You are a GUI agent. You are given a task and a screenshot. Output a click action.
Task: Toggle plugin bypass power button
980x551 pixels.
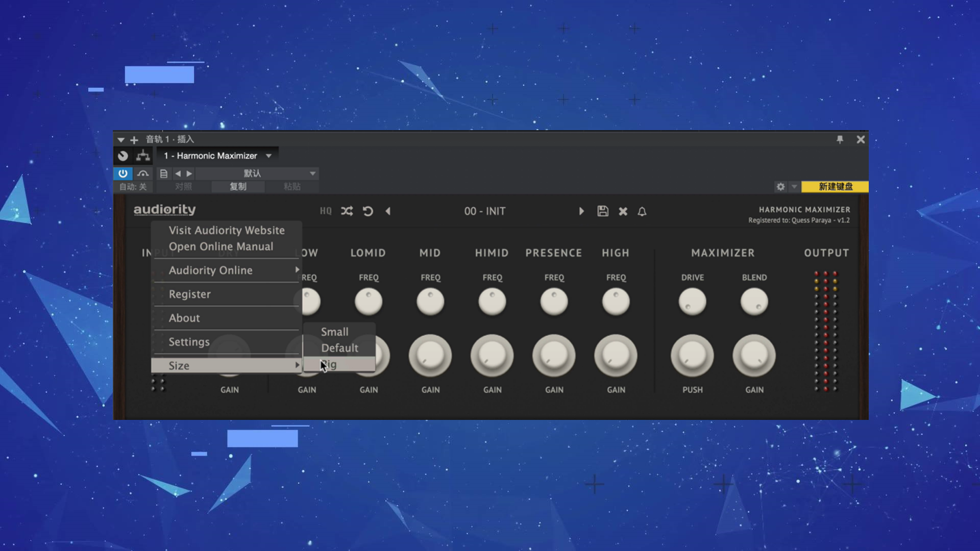[123, 173]
